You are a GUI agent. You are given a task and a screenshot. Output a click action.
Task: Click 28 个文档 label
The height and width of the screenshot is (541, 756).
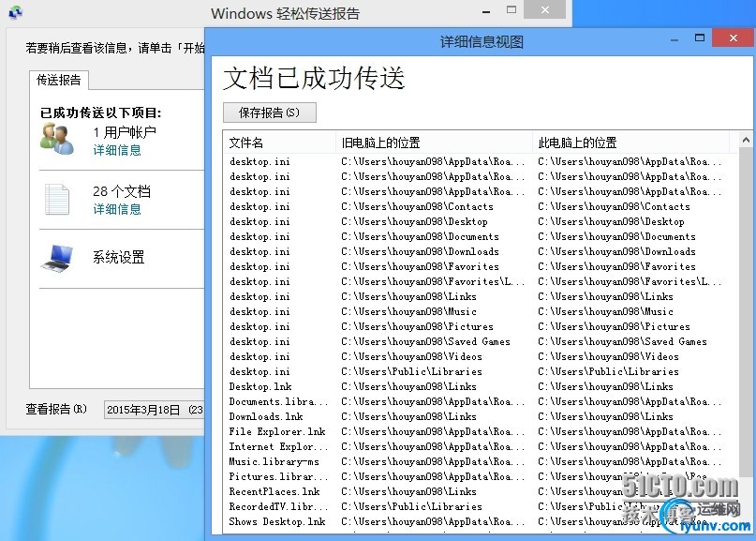[122, 191]
